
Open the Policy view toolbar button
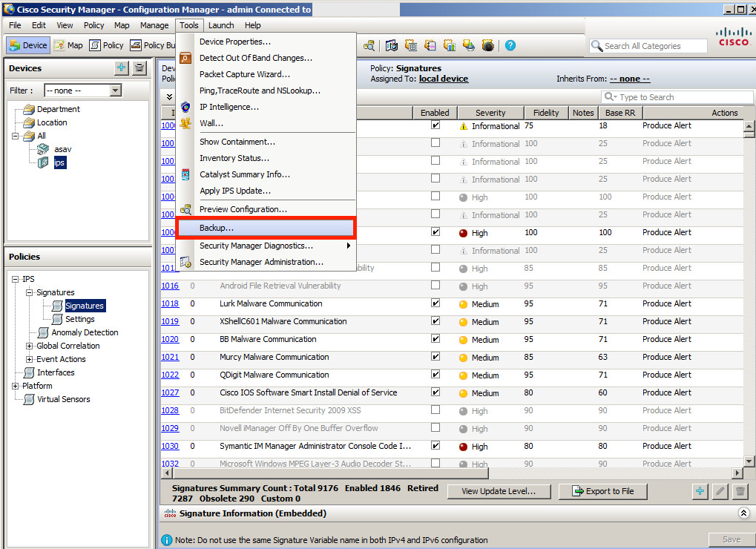(x=107, y=45)
